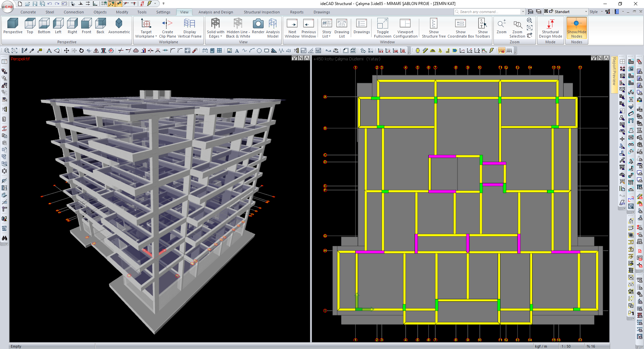Go to Next Window
Viewport: 644px width, 349px height.
[292, 28]
